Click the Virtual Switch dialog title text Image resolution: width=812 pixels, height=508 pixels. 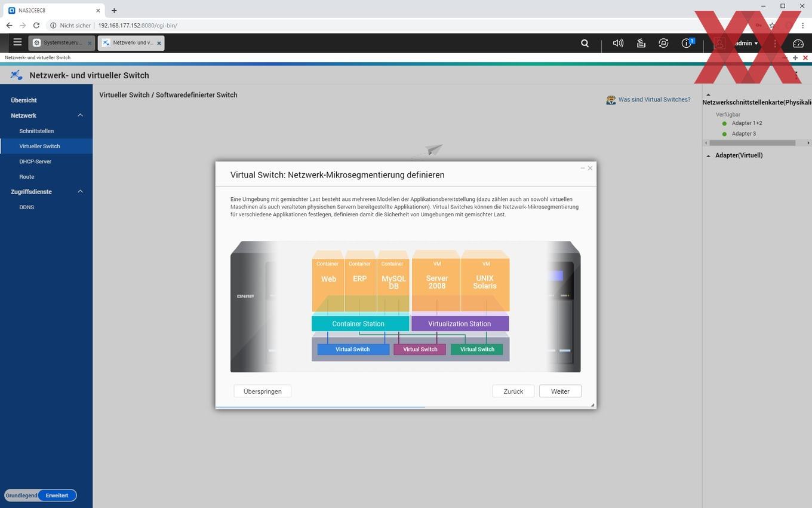[337, 175]
